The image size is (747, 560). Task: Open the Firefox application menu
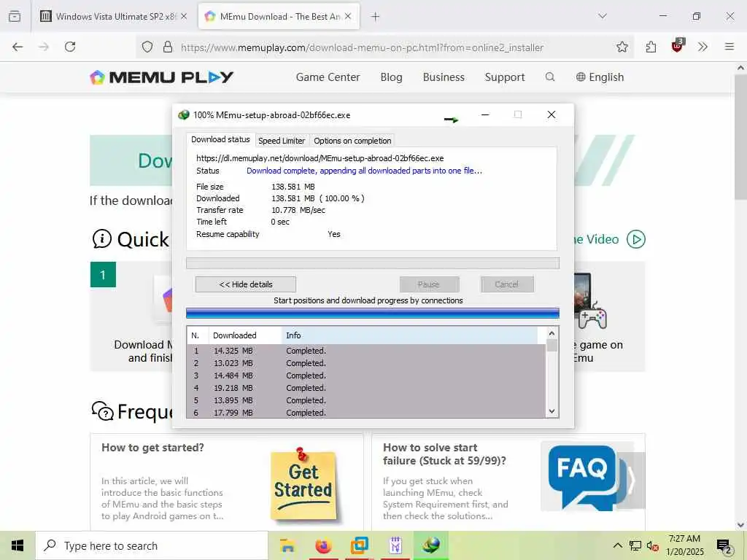pos(729,47)
